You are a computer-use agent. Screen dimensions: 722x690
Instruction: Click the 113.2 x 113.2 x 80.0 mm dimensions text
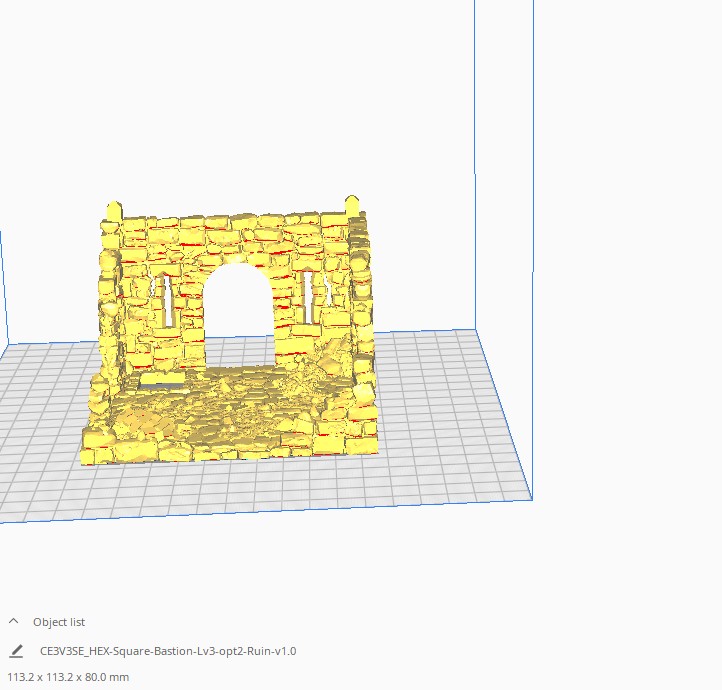point(68,677)
